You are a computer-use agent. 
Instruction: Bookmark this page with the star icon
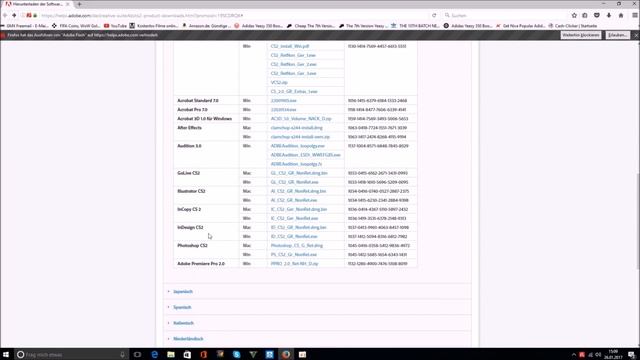(574, 16)
